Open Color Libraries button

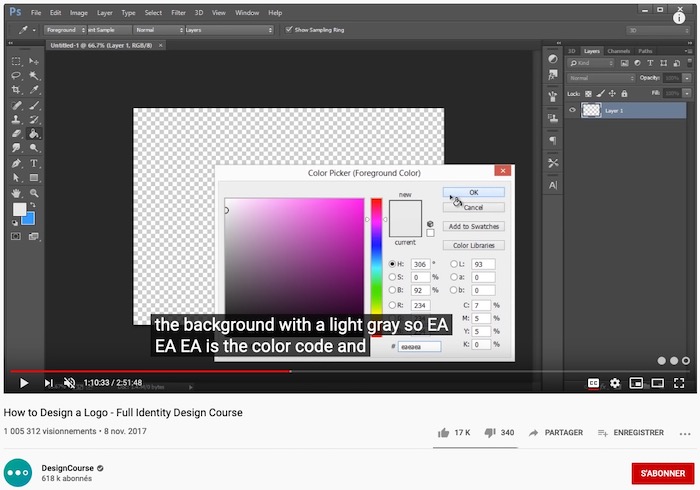point(474,245)
